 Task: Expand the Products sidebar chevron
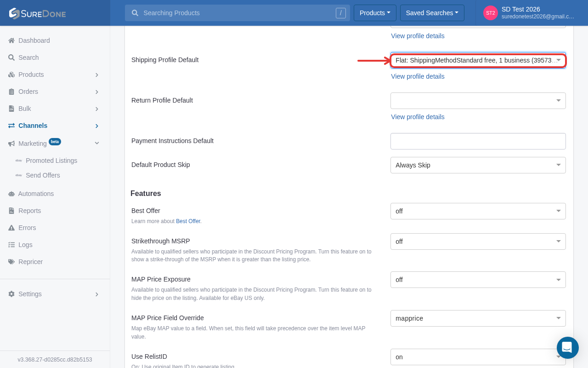[x=97, y=75]
